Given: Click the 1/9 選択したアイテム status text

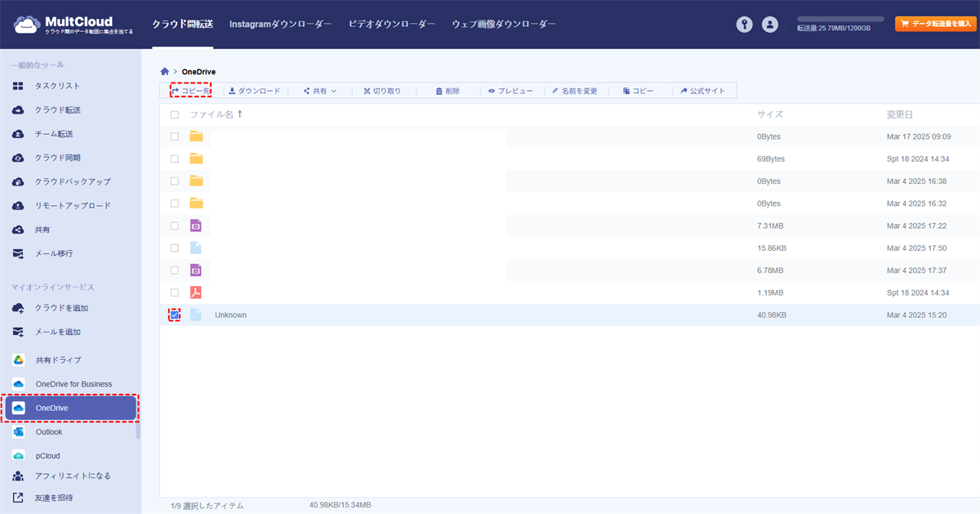Looking at the screenshot, I should 207,506.
